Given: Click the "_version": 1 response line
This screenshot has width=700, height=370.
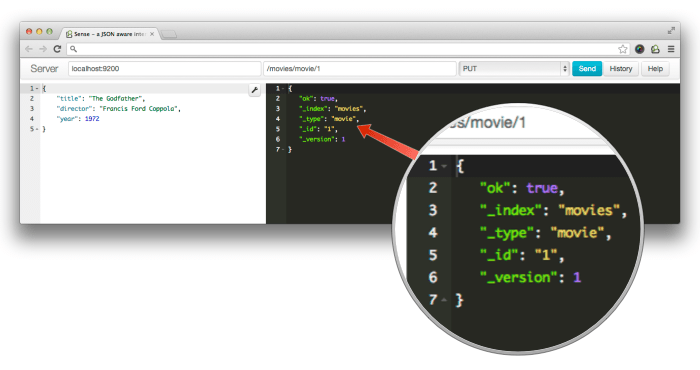Looking at the screenshot, I should [322, 139].
